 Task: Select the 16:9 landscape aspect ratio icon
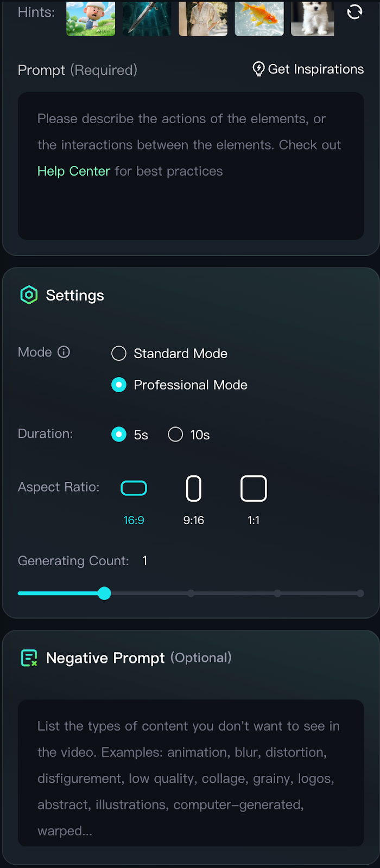click(x=134, y=488)
